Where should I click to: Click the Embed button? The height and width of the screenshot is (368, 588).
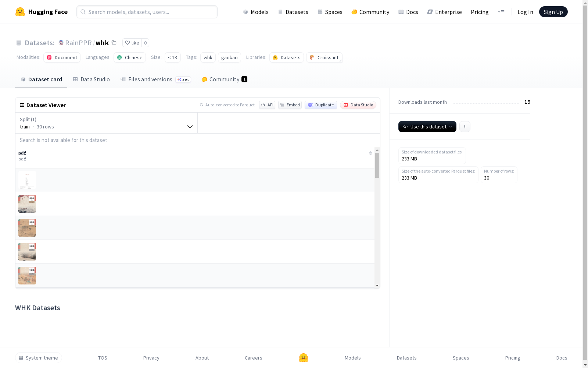point(290,105)
